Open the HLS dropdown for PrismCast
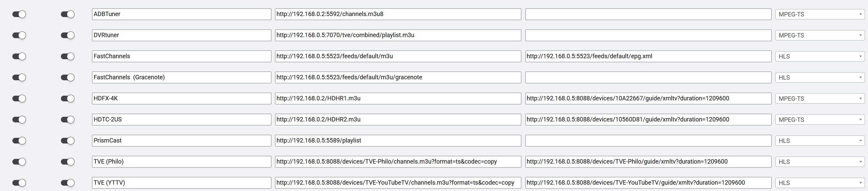868x191 pixels. (x=819, y=140)
